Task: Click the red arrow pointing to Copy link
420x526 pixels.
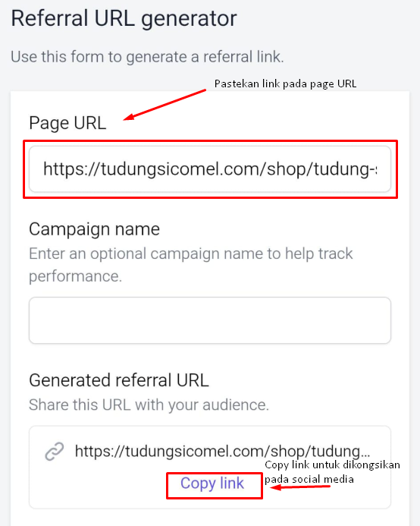Action: pos(300,487)
